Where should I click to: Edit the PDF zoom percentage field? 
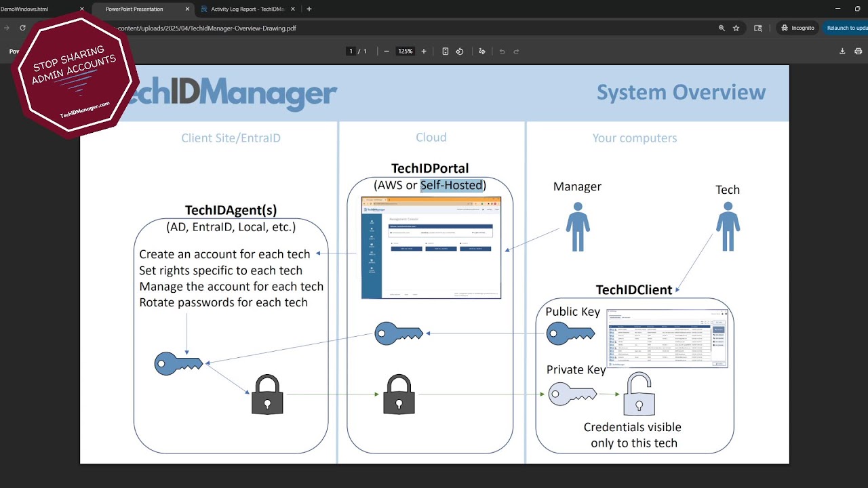pyautogui.click(x=406, y=52)
